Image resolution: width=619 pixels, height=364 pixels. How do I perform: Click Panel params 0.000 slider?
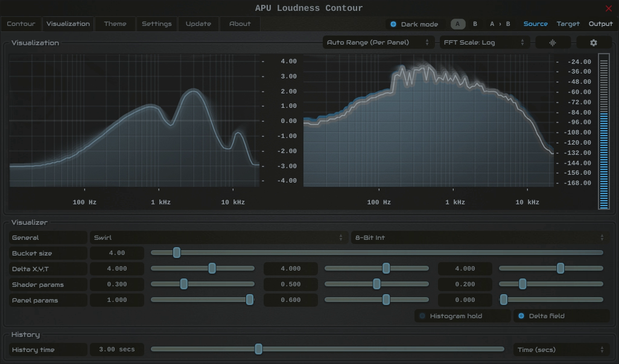click(551, 300)
